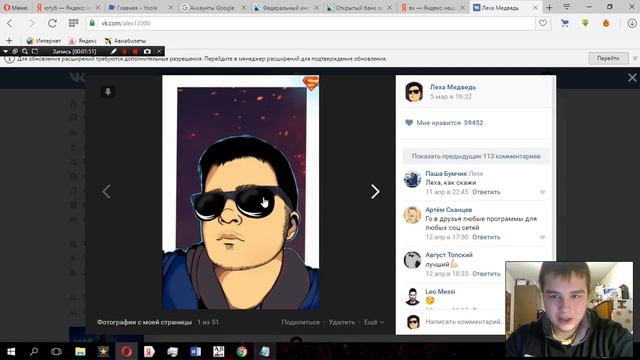Open Интернет bookmark

pos(43,41)
